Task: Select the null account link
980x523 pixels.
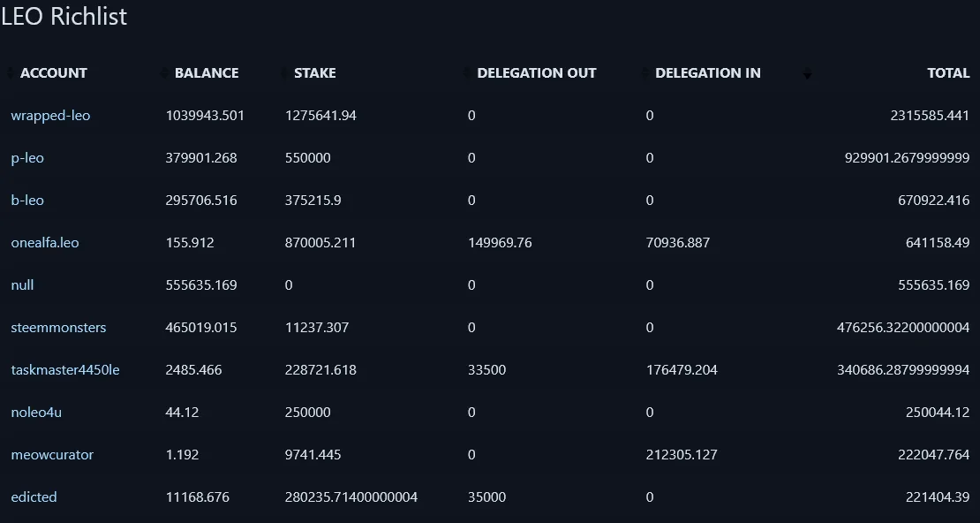Action: 22,285
